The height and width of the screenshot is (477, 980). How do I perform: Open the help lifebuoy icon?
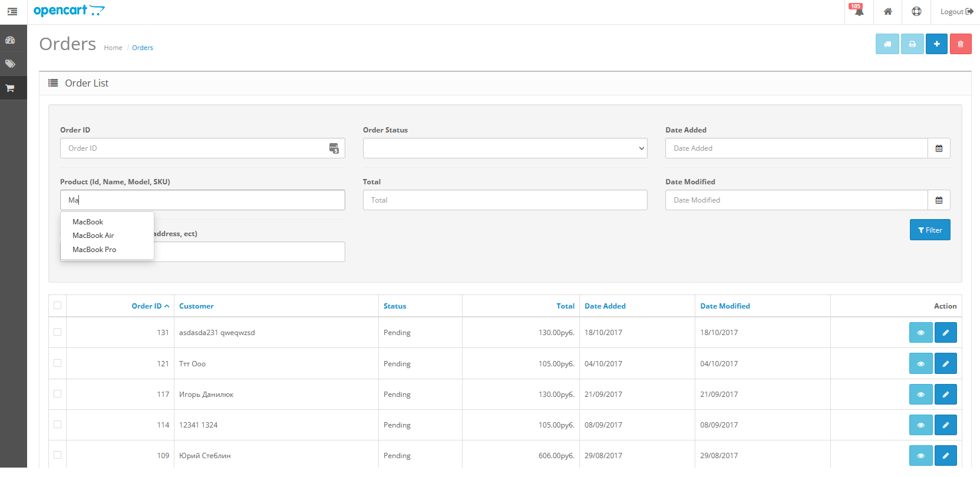click(x=916, y=12)
